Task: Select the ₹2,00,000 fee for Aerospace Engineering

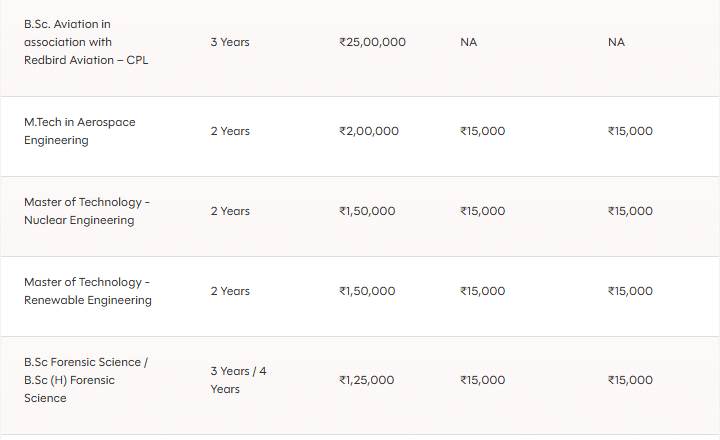Action: click(369, 131)
